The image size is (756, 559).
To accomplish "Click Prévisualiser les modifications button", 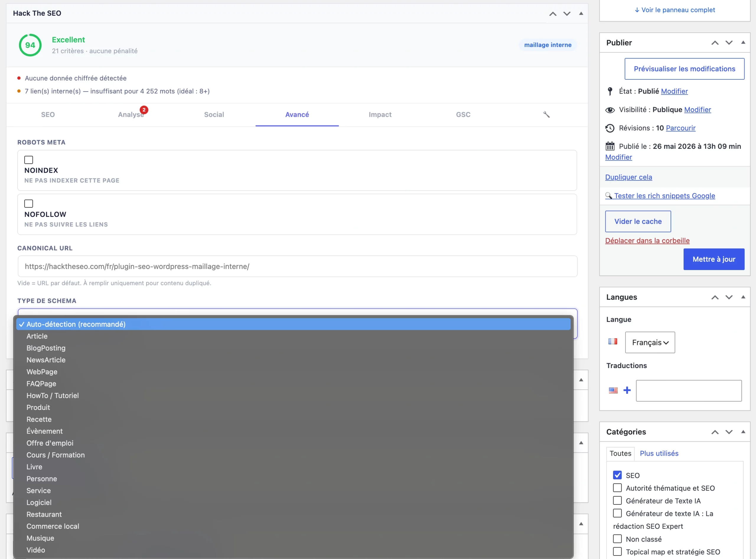I will pos(684,69).
